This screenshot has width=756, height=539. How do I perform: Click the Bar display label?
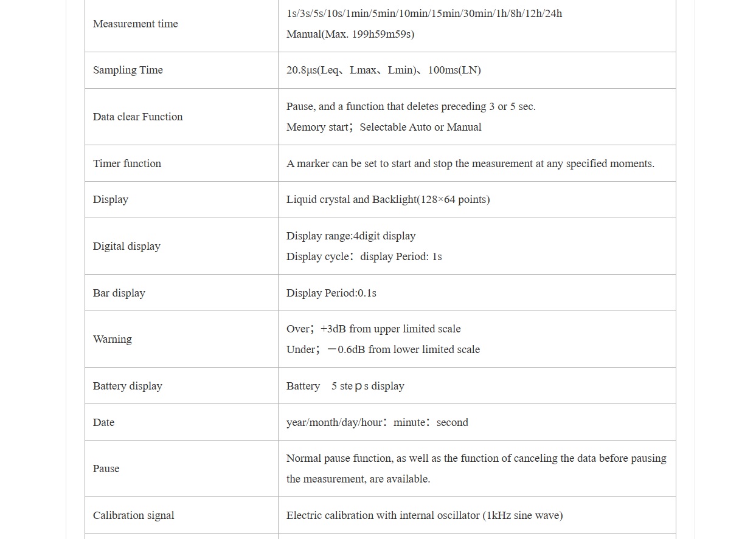pos(119,293)
